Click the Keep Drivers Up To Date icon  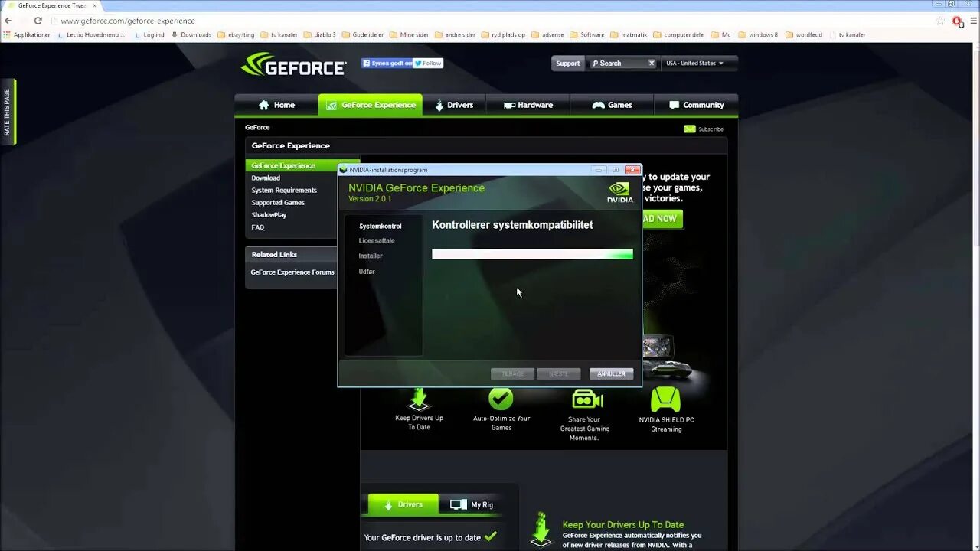click(419, 398)
